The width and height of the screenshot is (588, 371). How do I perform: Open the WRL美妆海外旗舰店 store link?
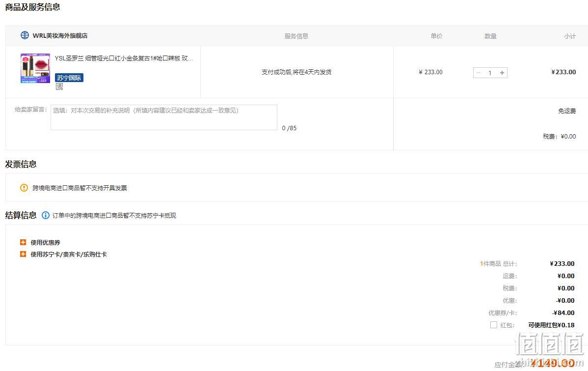click(x=60, y=36)
